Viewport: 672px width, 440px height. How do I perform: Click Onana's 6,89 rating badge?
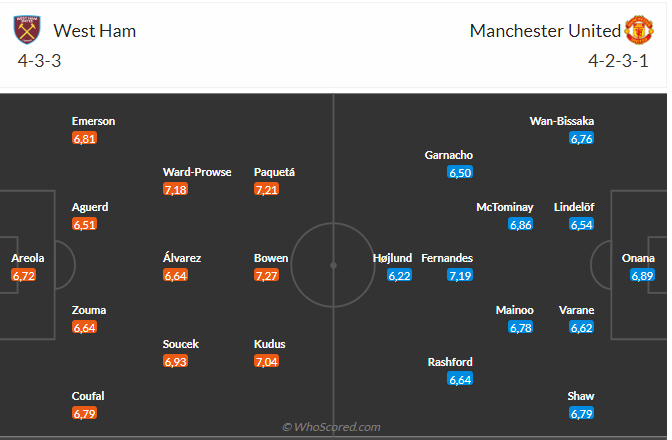[x=642, y=275]
